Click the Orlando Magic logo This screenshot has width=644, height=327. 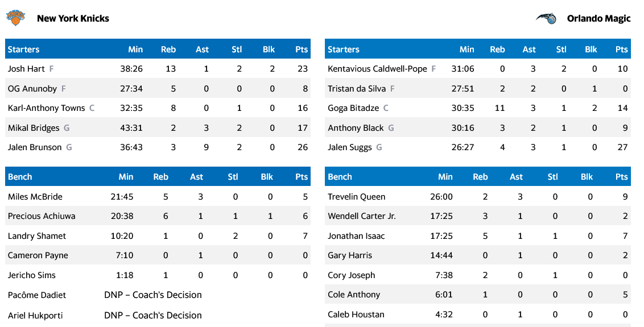click(x=547, y=18)
